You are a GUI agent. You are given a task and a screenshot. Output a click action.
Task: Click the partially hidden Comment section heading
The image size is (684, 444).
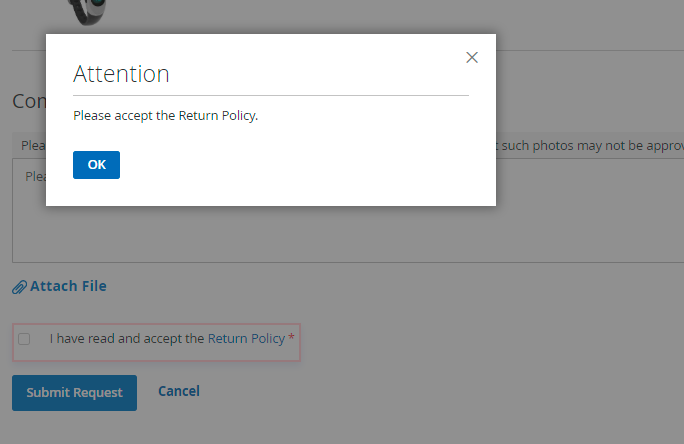[x=28, y=102]
